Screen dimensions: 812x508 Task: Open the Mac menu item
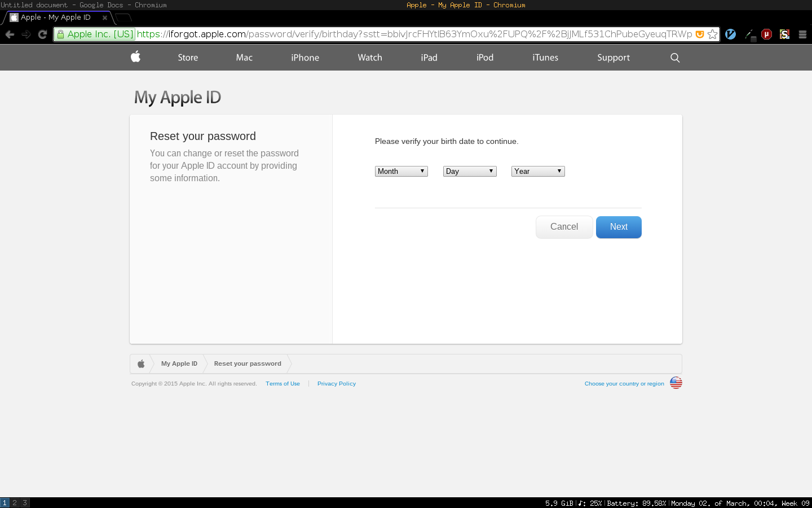tap(244, 58)
